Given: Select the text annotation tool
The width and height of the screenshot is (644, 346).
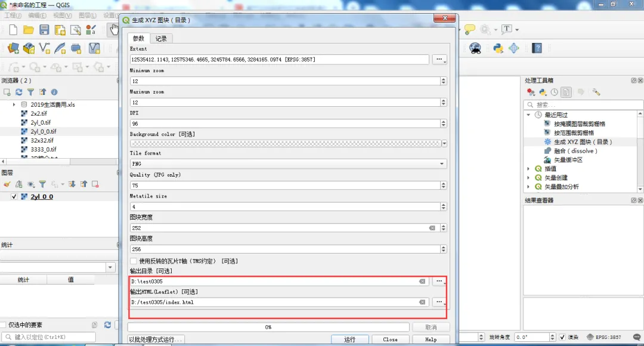Looking at the screenshot, I should click(507, 29).
